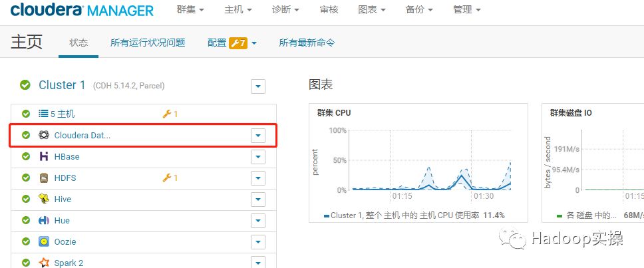Click the HBase service icon

click(x=44, y=157)
